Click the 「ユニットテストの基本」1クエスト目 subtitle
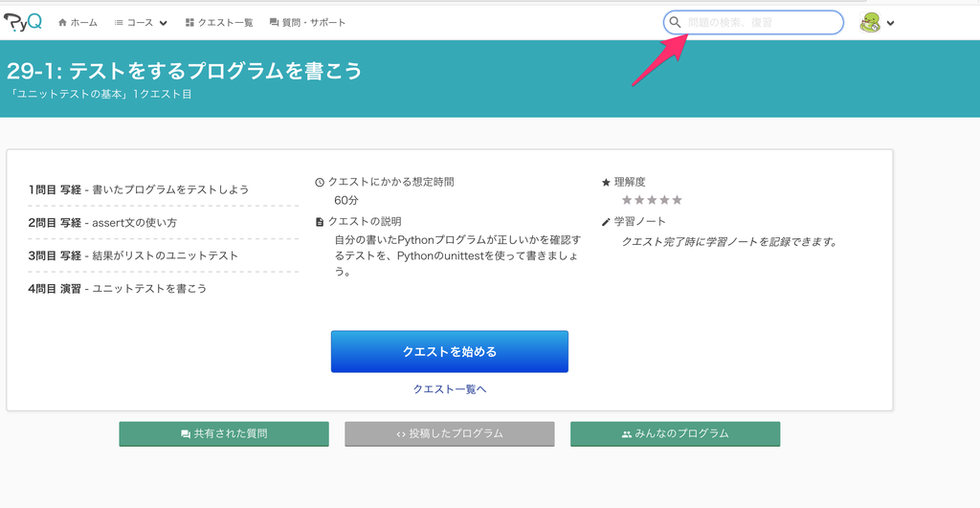The height and width of the screenshot is (508, 980). [100, 95]
